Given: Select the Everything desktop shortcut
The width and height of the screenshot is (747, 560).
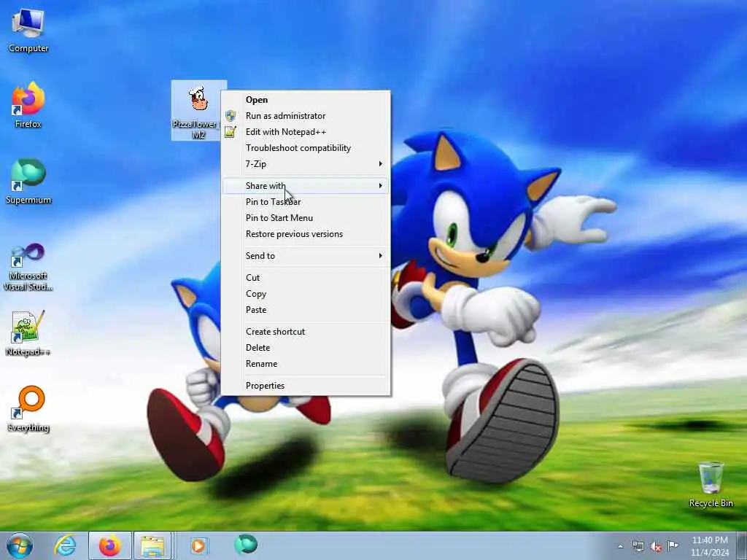Looking at the screenshot, I should 28,409.
